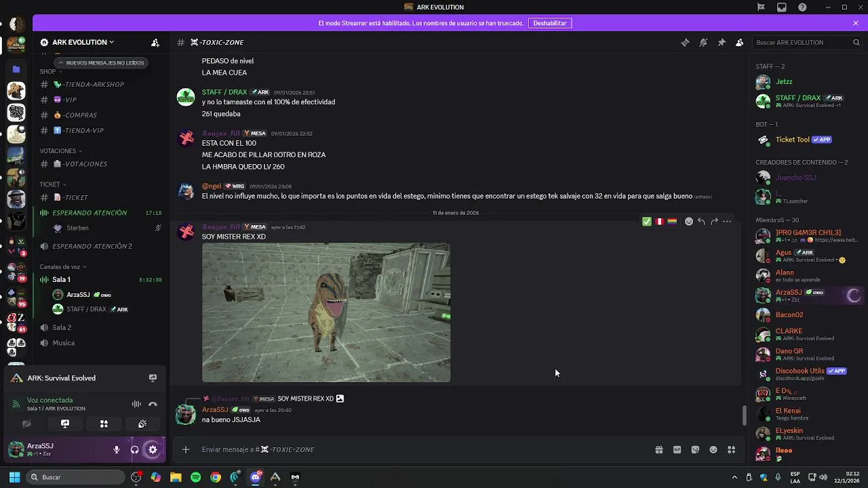Viewport: 868px width, 488px height.
Task: Disconnect from voice with hang-up icon
Action: point(153,404)
